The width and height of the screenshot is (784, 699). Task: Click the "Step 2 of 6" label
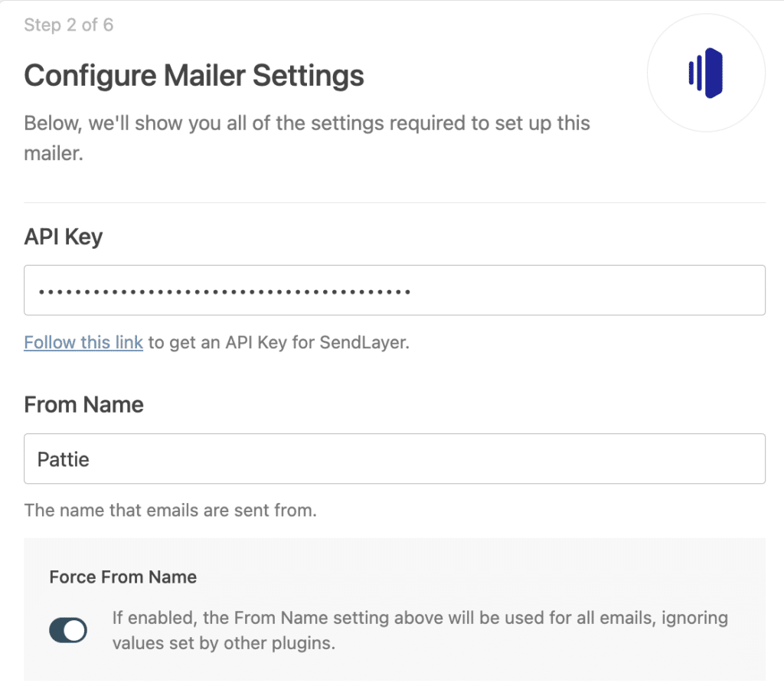[x=68, y=24]
